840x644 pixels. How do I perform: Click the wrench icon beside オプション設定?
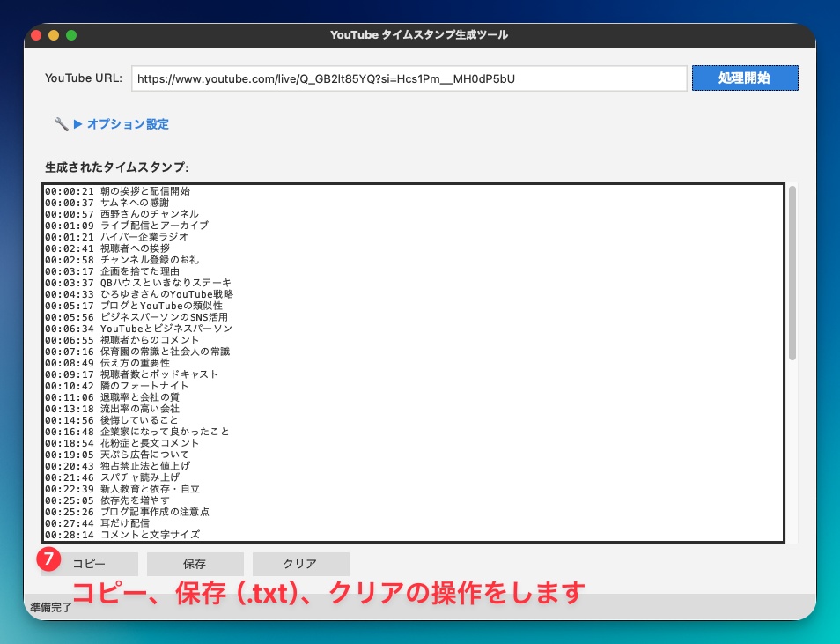click(62, 123)
